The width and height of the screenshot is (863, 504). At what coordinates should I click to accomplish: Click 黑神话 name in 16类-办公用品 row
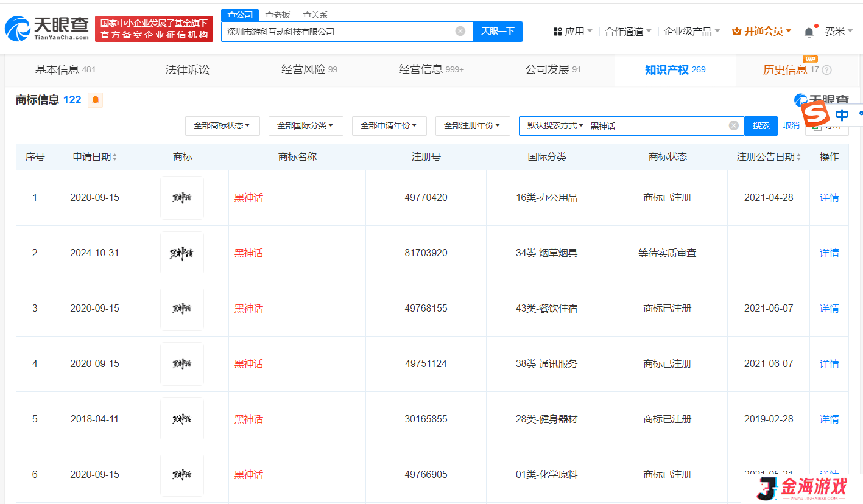click(x=248, y=198)
